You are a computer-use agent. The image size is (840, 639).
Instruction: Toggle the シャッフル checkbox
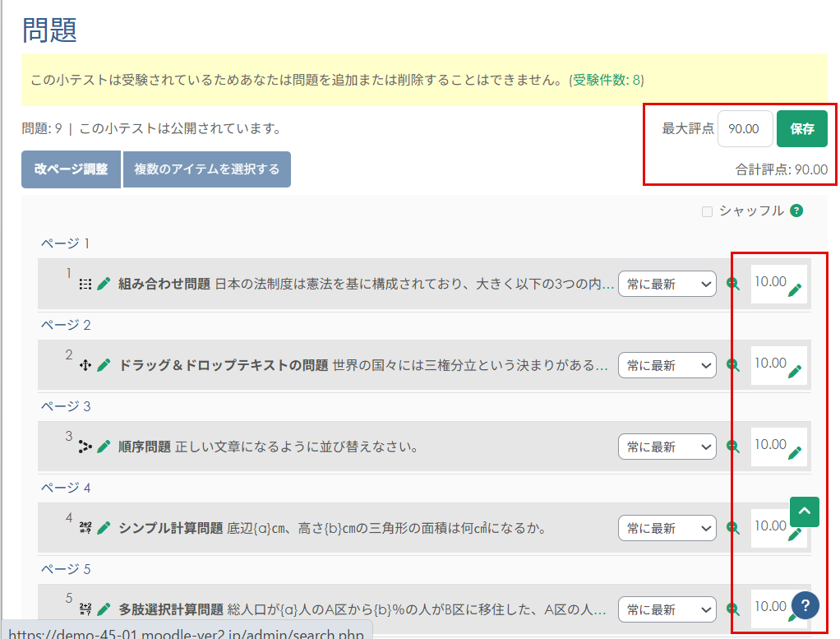[707, 211]
